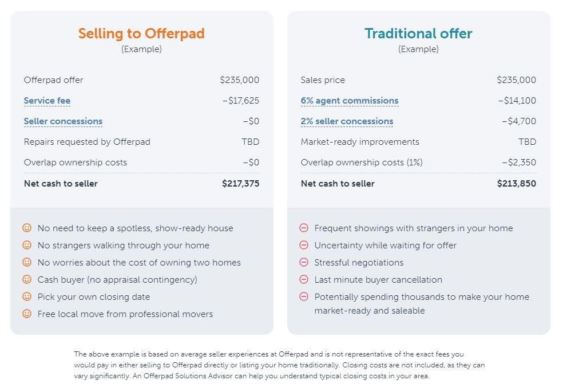Click minus icon beside Uncertainty while waiting
The image size is (563, 392).
click(x=304, y=245)
